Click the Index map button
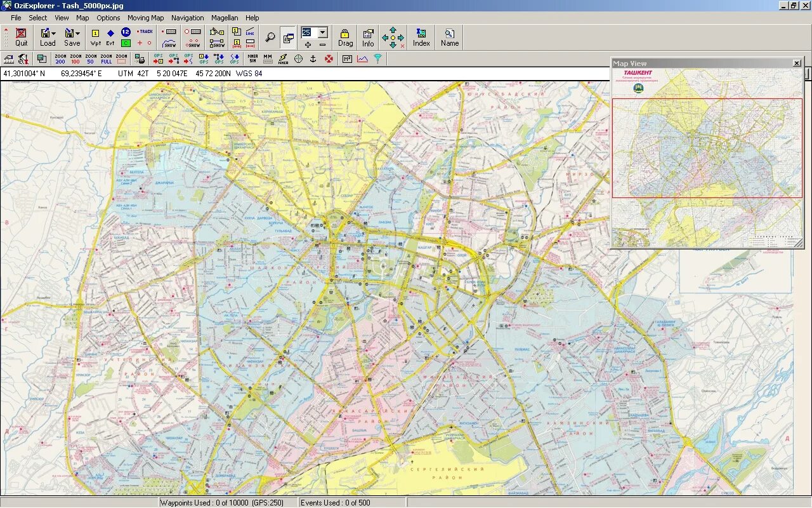 [x=421, y=37]
